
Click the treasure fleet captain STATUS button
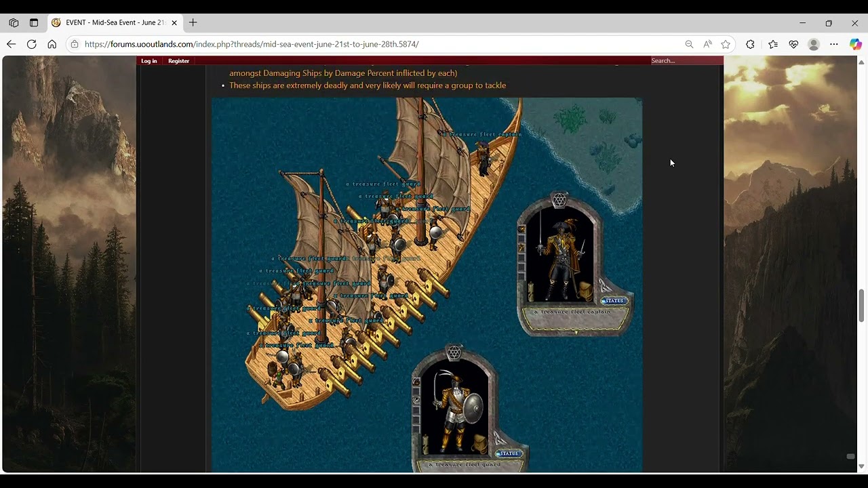pyautogui.click(x=613, y=300)
